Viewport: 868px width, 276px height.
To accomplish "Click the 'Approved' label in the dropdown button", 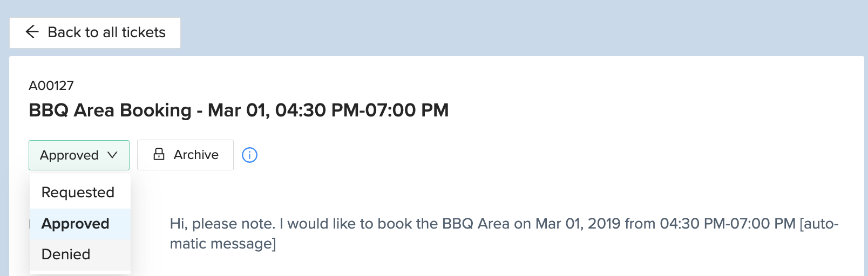I will pyautogui.click(x=69, y=155).
